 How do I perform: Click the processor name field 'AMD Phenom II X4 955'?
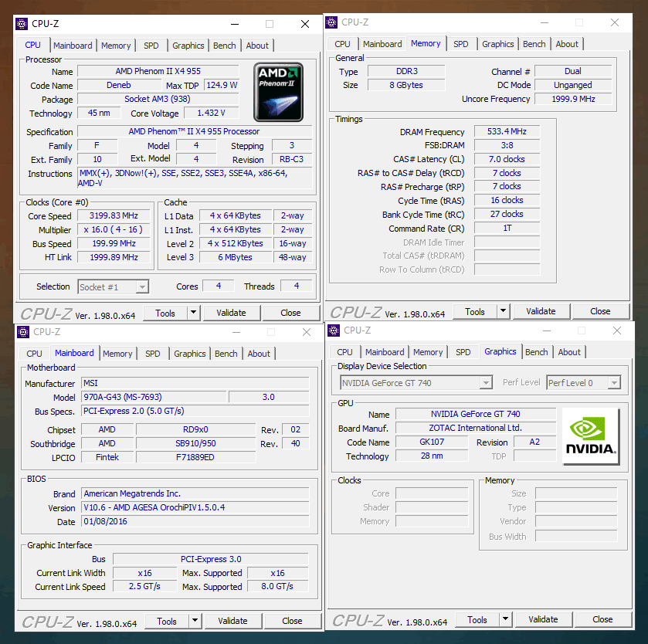pyautogui.click(x=158, y=71)
